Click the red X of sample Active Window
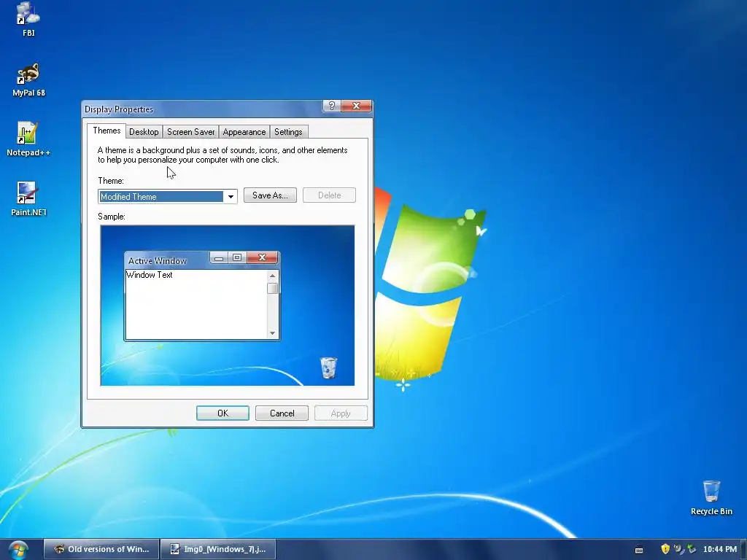Screen dimensions: 747x560 click(262, 257)
